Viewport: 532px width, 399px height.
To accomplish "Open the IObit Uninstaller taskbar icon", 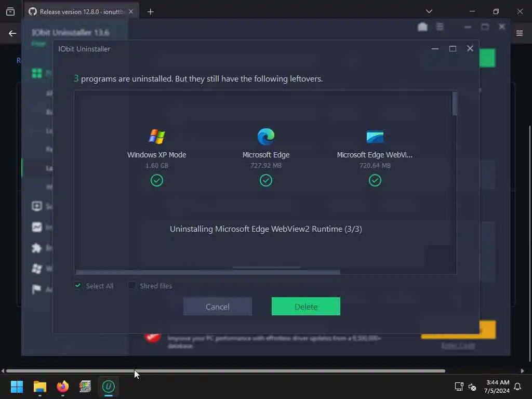I will [x=109, y=387].
